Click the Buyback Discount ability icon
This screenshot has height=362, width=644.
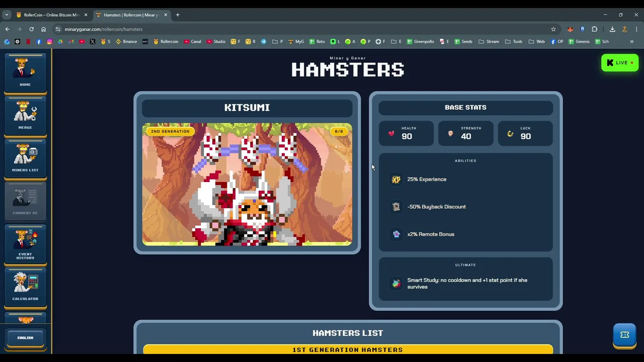[x=396, y=207]
